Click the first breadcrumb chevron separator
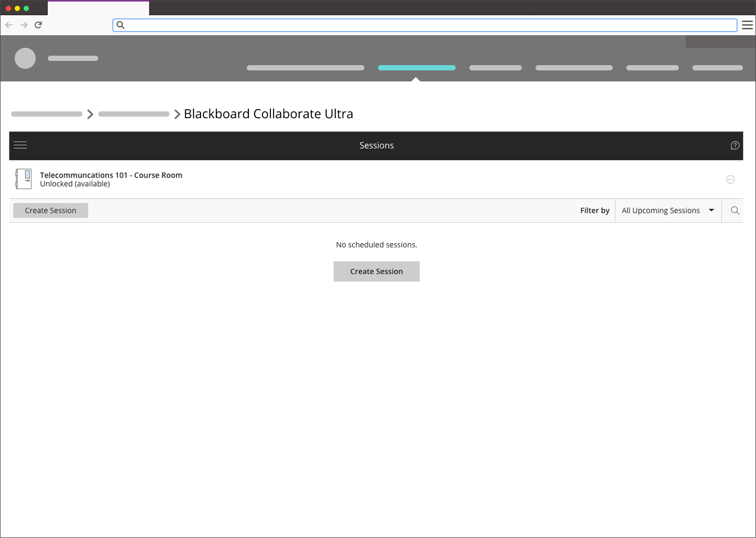 pyautogui.click(x=90, y=114)
